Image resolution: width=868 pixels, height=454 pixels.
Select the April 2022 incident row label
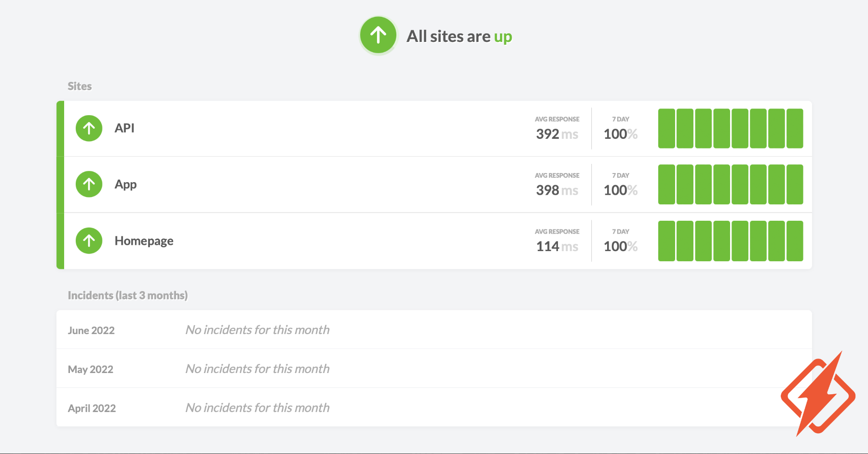tap(92, 408)
